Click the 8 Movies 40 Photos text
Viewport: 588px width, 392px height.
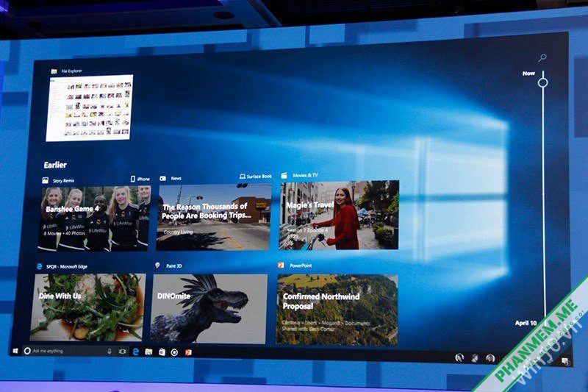tap(64, 233)
